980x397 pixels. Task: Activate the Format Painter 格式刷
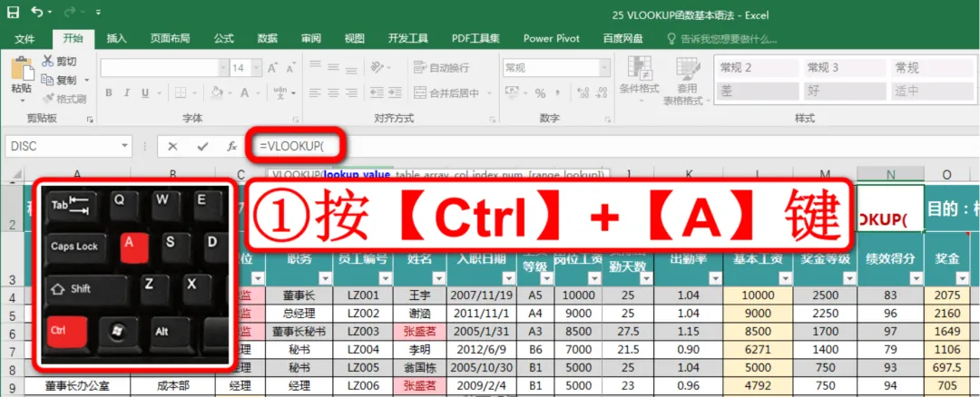(64, 99)
